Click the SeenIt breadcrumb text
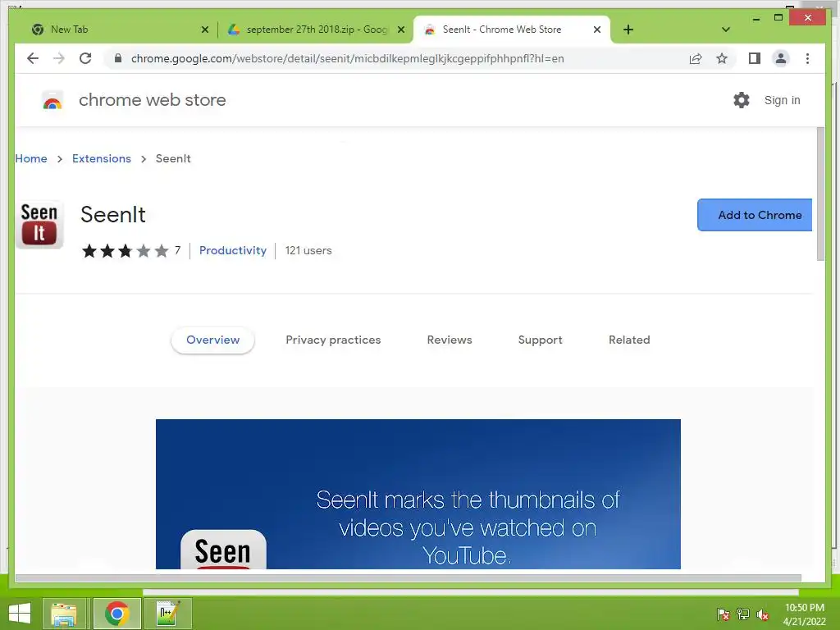 pos(173,158)
